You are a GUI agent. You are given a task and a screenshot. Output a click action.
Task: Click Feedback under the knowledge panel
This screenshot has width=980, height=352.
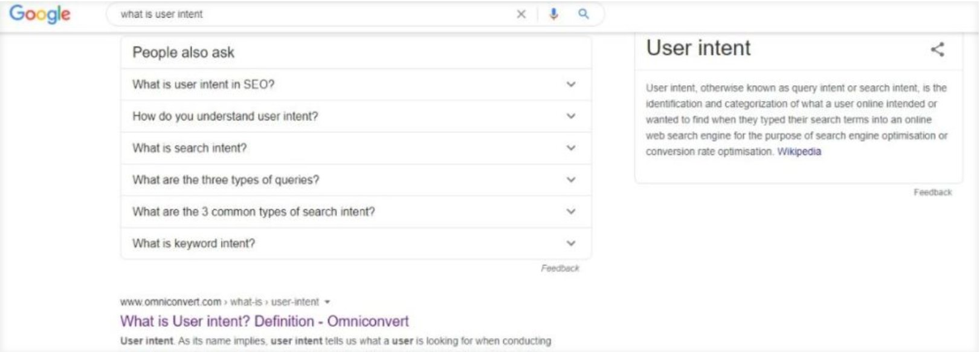point(933,192)
